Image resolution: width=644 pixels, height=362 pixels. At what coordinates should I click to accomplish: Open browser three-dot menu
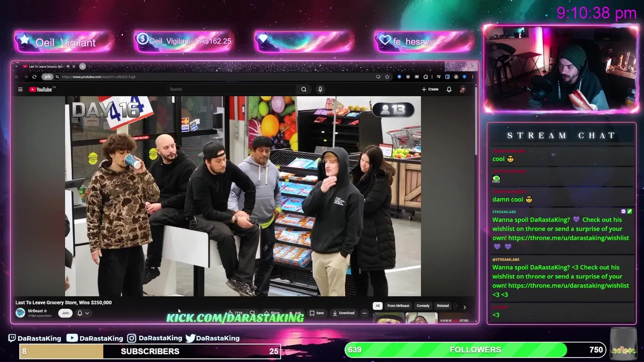click(x=472, y=77)
